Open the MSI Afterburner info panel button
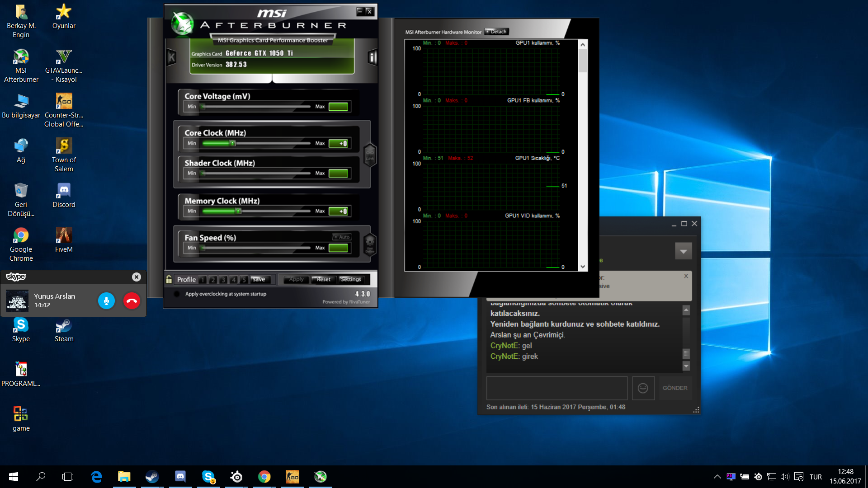 (373, 57)
